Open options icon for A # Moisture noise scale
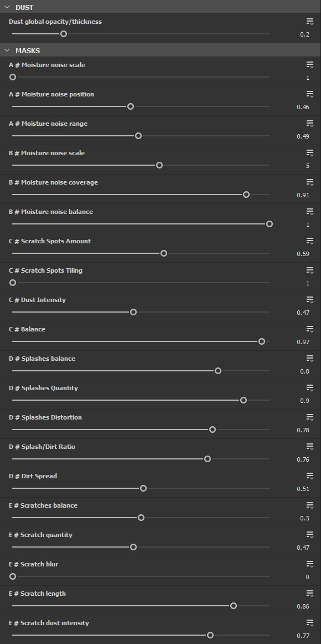321x644 pixels. [x=310, y=65]
